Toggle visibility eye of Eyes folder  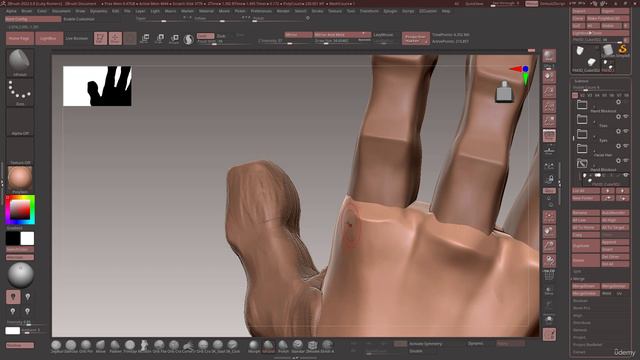626,131
